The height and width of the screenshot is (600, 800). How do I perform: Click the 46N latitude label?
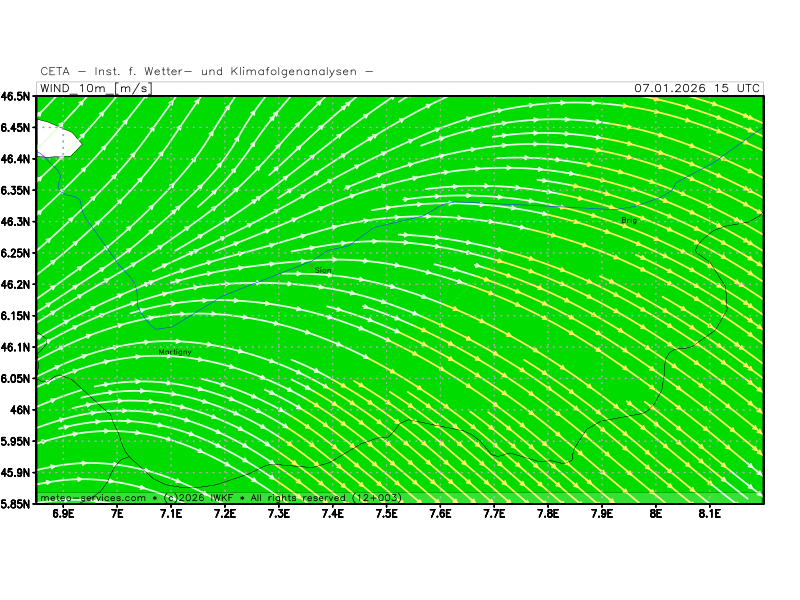click(x=20, y=410)
